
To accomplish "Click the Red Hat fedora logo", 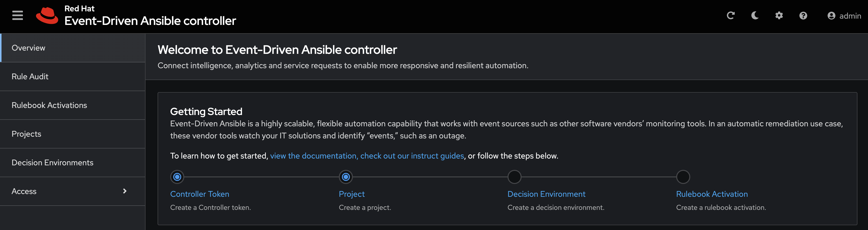I will pos(47,16).
